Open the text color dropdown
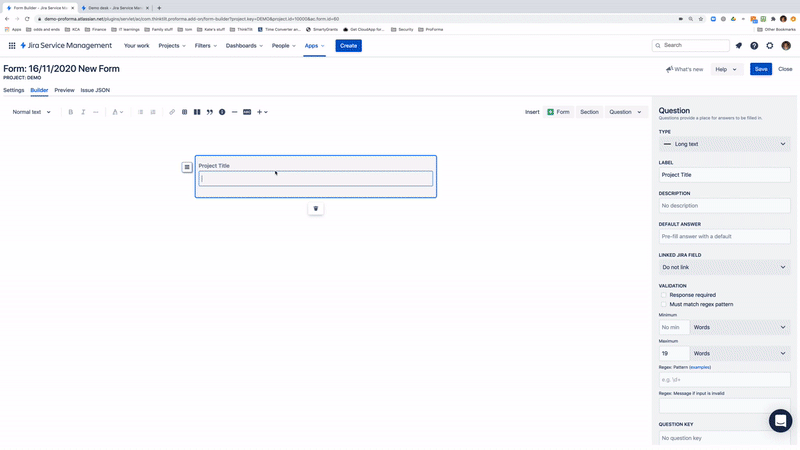 (x=117, y=112)
